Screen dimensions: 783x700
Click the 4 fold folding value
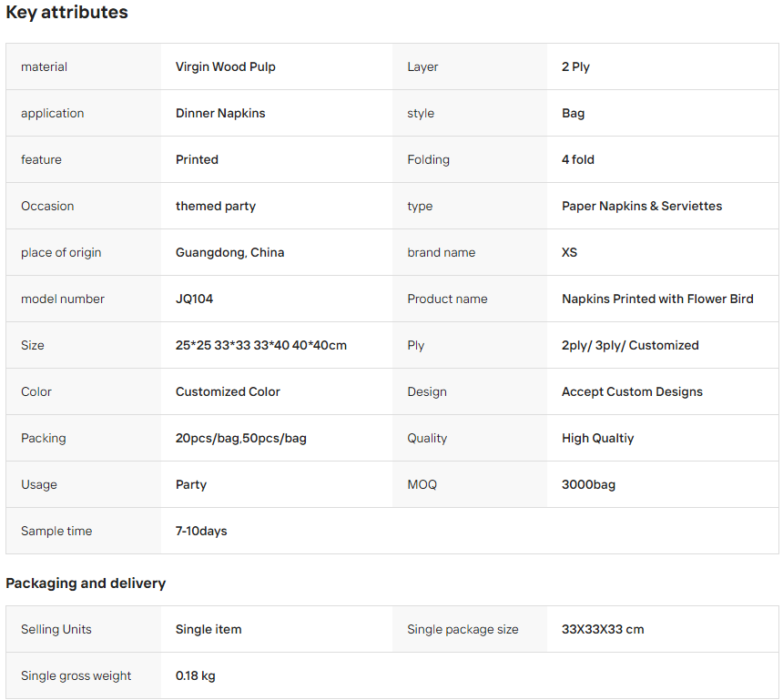(x=578, y=160)
